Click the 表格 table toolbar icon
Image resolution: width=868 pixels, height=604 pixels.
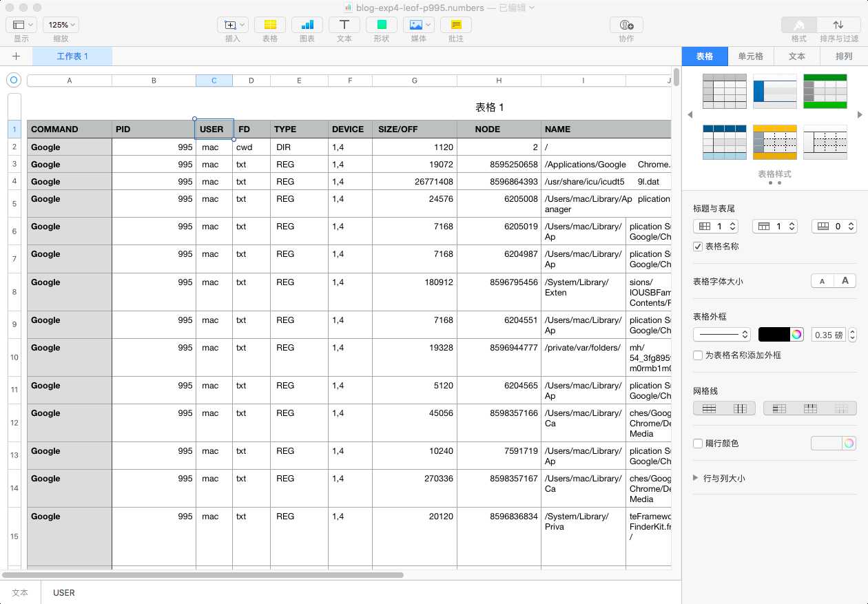(270, 25)
